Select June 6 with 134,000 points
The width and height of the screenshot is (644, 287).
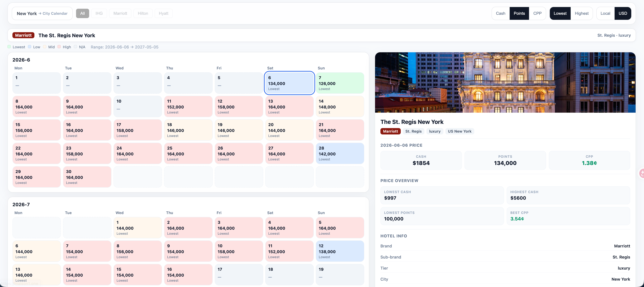tap(289, 83)
